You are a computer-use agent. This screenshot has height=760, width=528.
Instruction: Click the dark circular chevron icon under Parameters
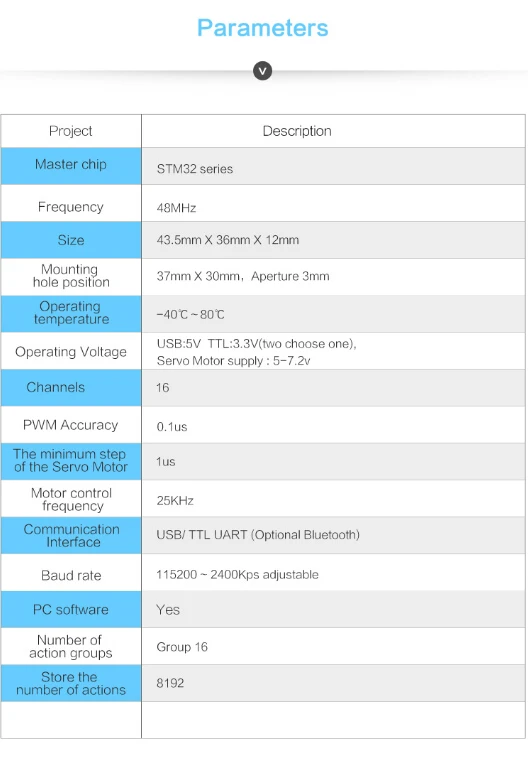[262, 71]
